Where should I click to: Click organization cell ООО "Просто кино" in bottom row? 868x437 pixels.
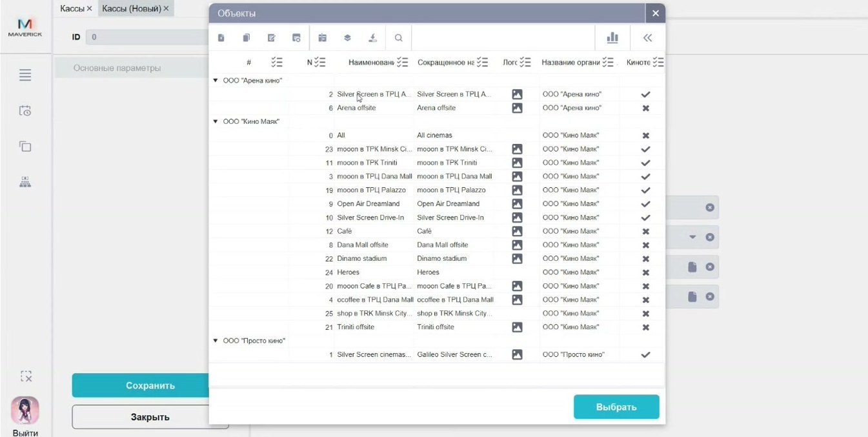(574, 355)
